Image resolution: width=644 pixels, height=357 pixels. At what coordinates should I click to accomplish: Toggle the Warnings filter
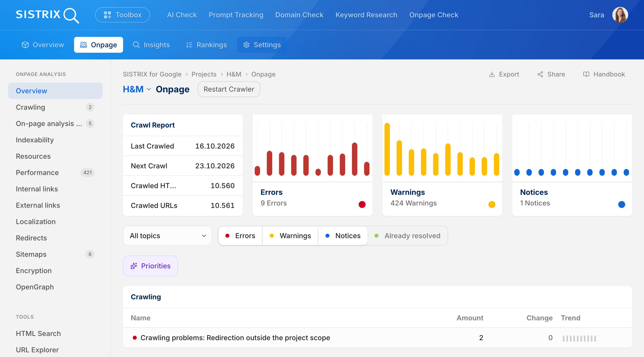[290, 236]
